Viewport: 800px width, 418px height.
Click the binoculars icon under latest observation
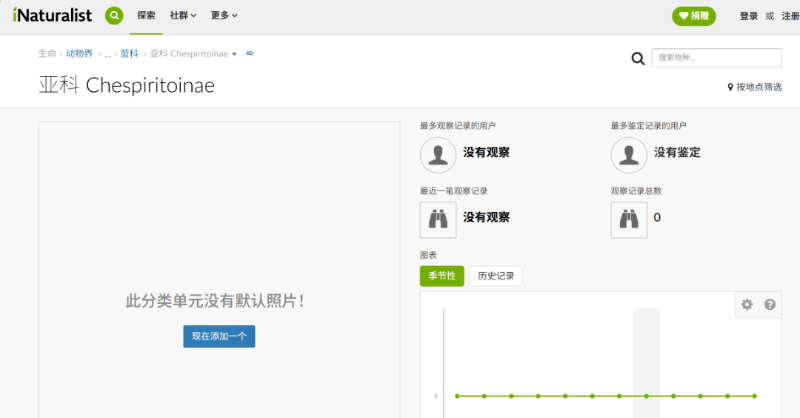(x=438, y=220)
